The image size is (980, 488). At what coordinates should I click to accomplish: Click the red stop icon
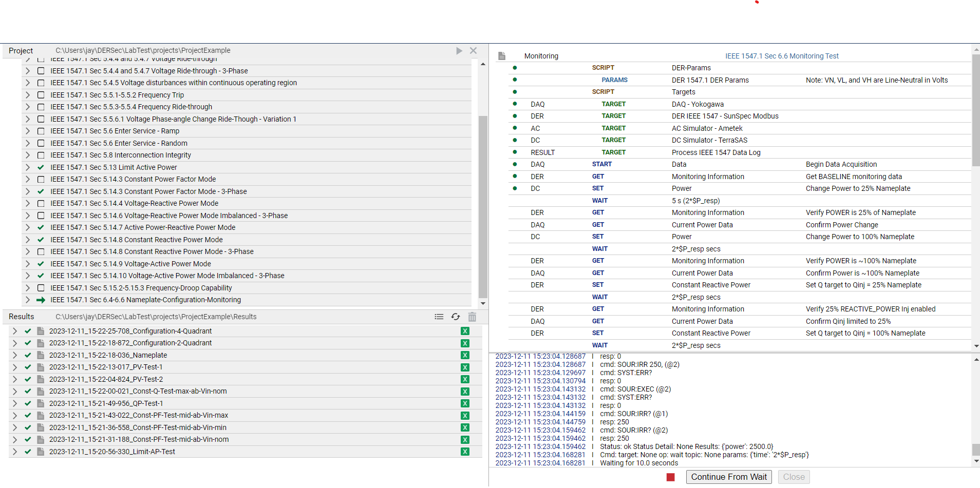(670, 477)
